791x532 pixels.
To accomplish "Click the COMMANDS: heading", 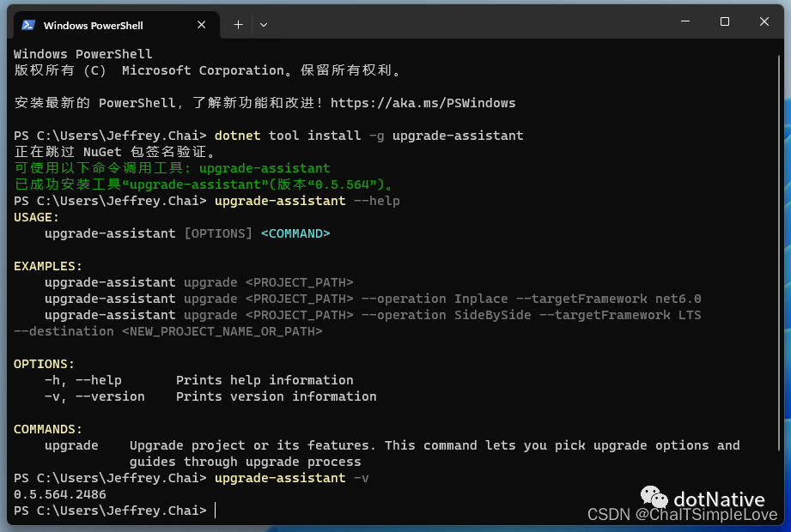I will 48,429.
